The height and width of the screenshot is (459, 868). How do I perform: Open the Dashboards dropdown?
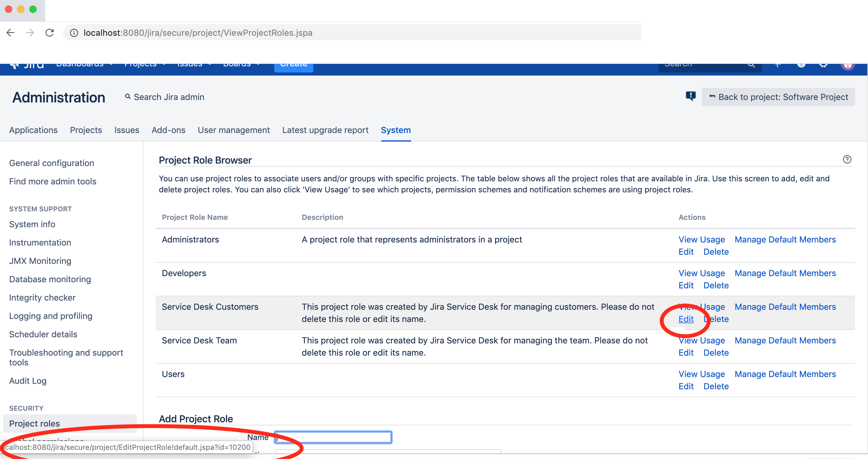[x=81, y=64]
